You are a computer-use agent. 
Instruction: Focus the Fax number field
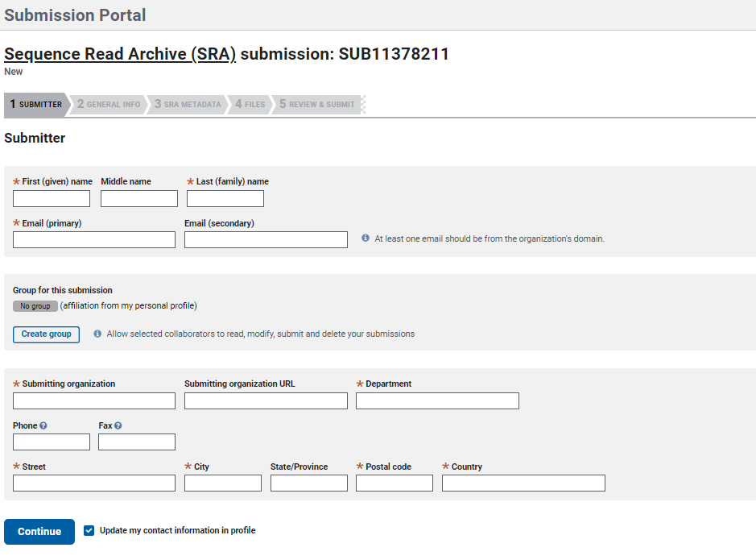[137, 442]
